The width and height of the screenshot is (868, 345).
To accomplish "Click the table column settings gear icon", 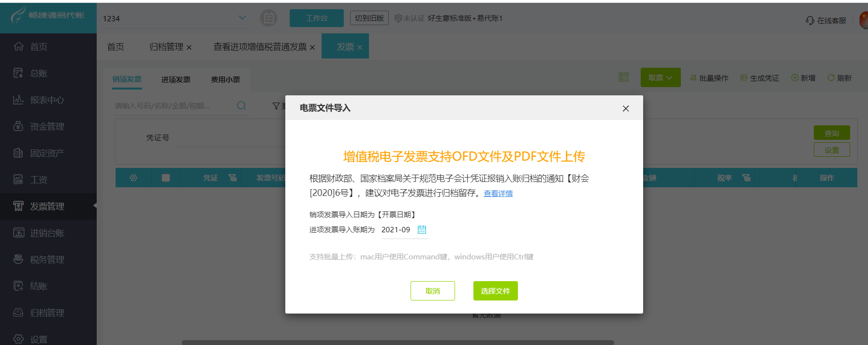I will 133,178.
